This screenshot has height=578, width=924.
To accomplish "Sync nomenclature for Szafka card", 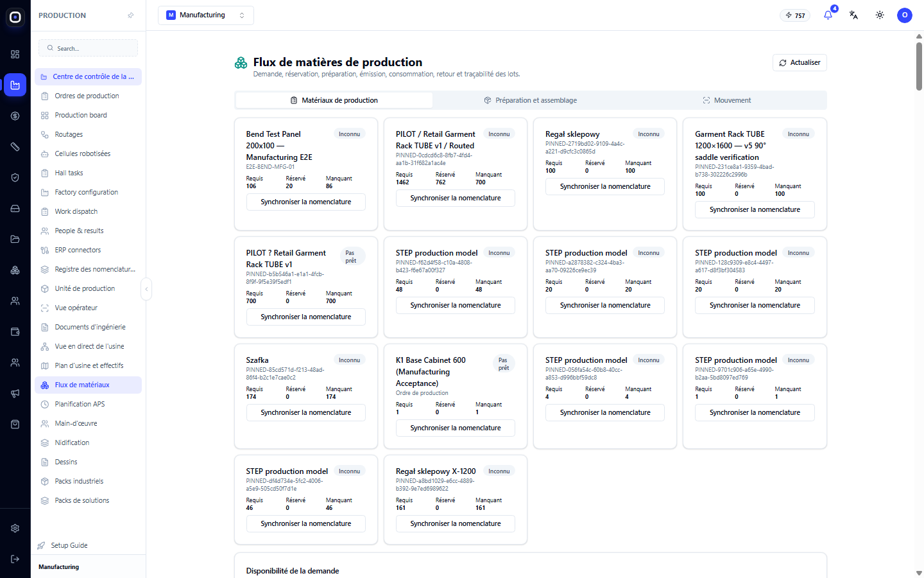I will pyautogui.click(x=306, y=412).
